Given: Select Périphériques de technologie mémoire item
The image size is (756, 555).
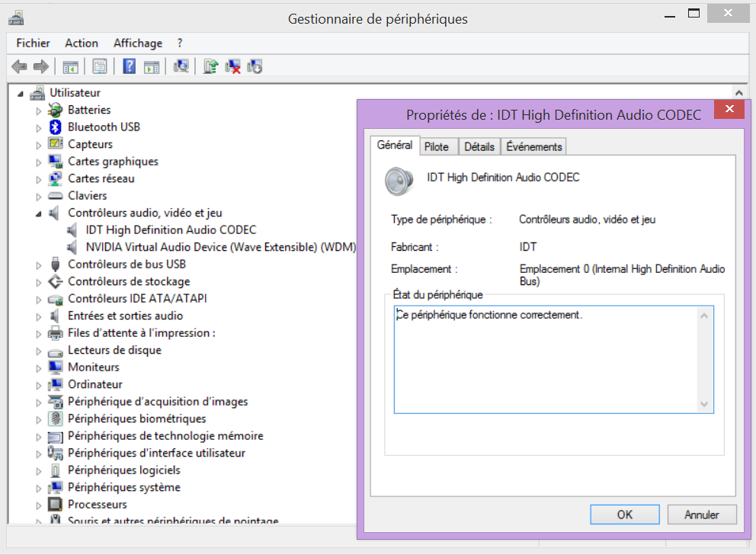Looking at the screenshot, I should point(165,436).
